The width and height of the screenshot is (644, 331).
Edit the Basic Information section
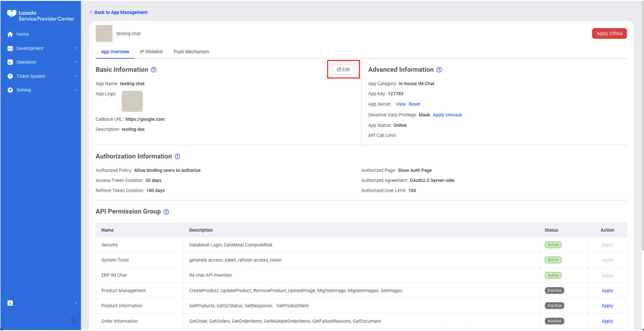[343, 70]
